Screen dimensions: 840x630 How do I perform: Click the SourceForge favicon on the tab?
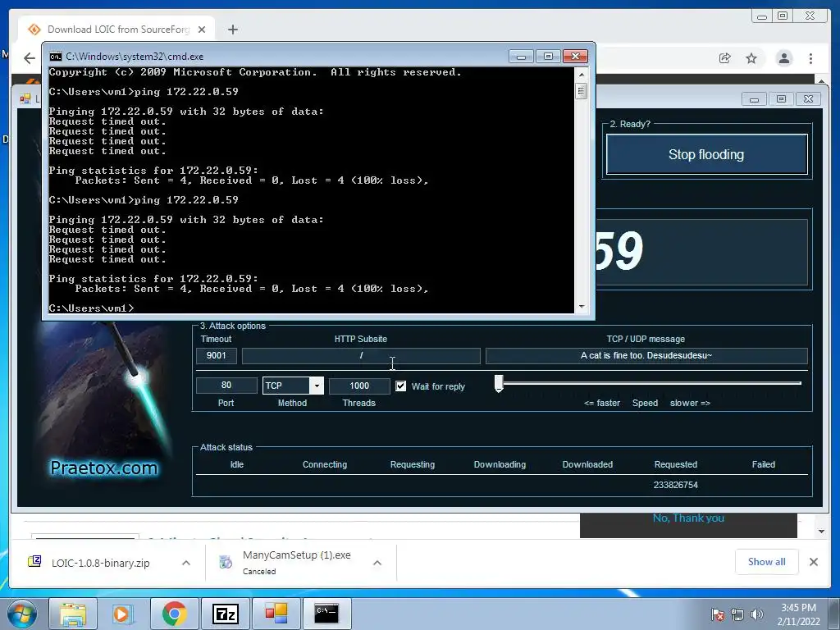pyautogui.click(x=34, y=30)
